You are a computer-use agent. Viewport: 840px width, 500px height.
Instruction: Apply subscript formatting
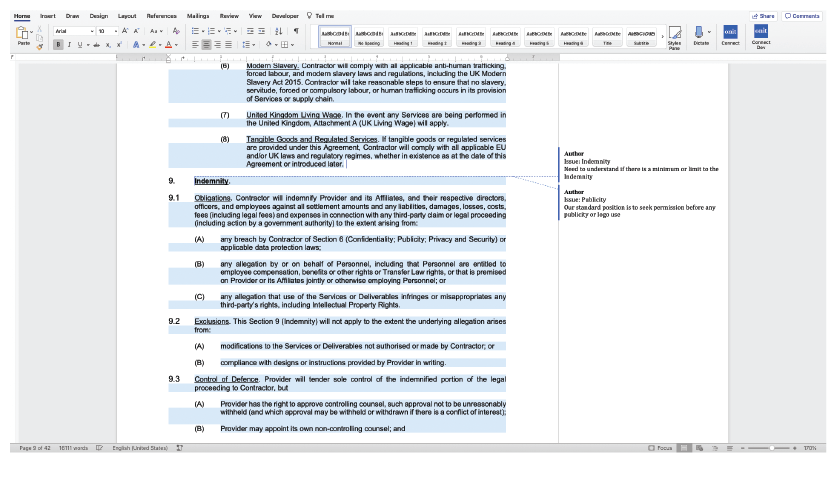tap(108, 45)
